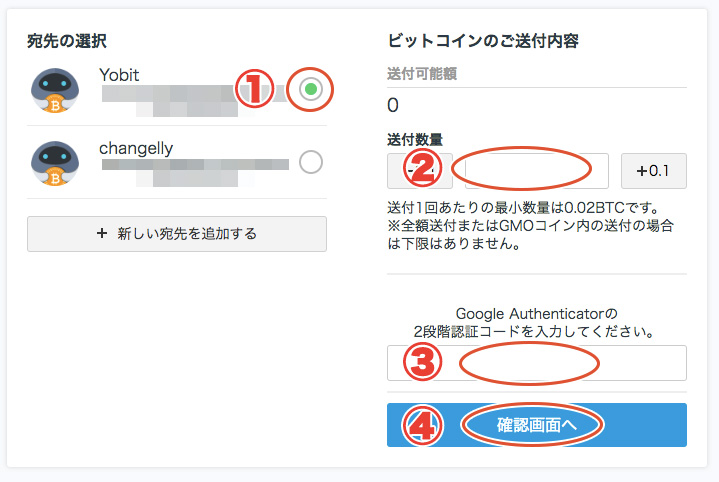719x482 pixels.
Task: Click the changelly destination name
Action: coord(136,148)
